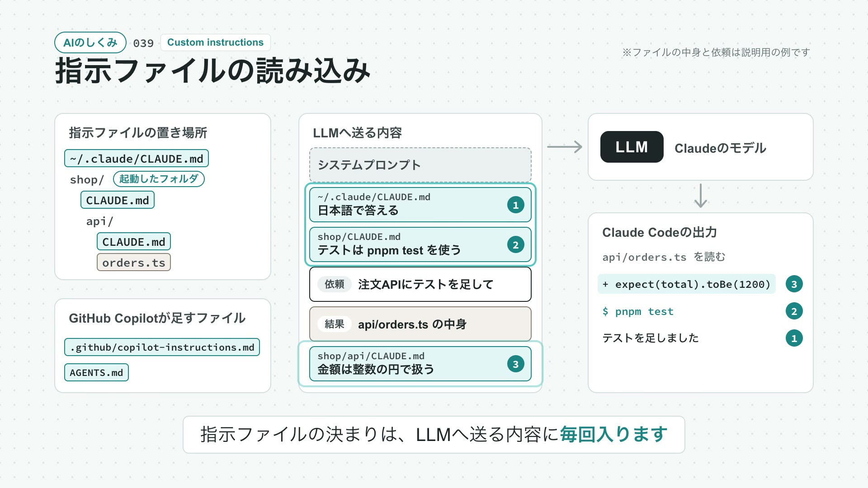The height and width of the screenshot is (488, 868).
Task: Click the black LLM badge
Action: (632, 147)
